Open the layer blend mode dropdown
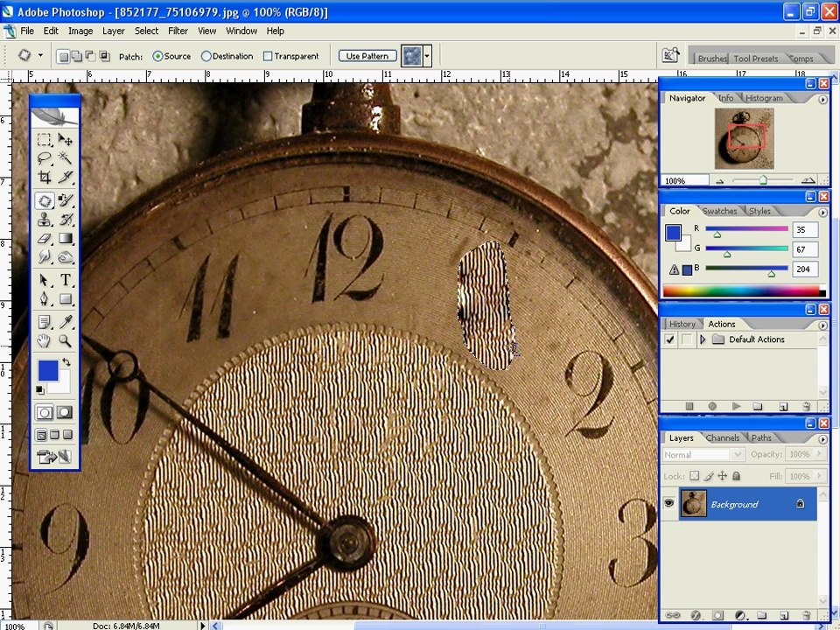Image resolution: width=840 pixels, height=630 pixels. 738,454
